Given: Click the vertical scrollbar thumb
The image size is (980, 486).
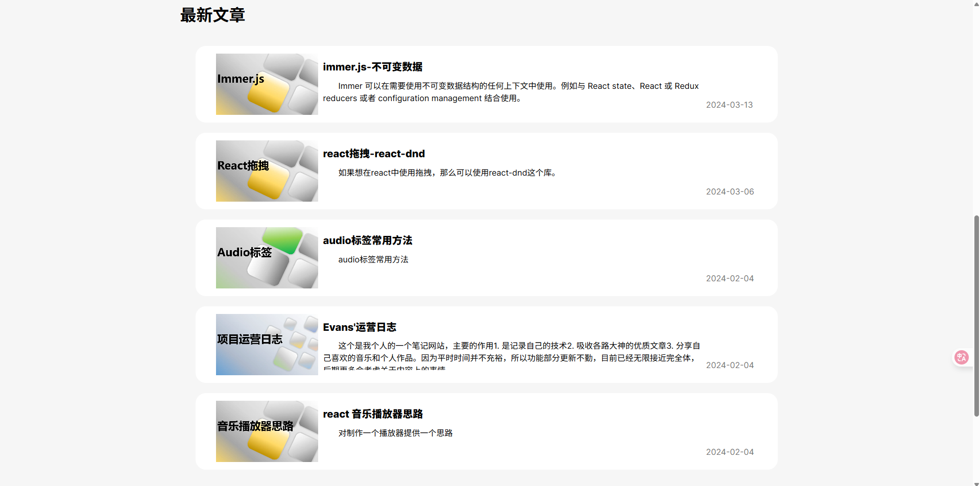Looking at the screenshot, I should point(976,317).
